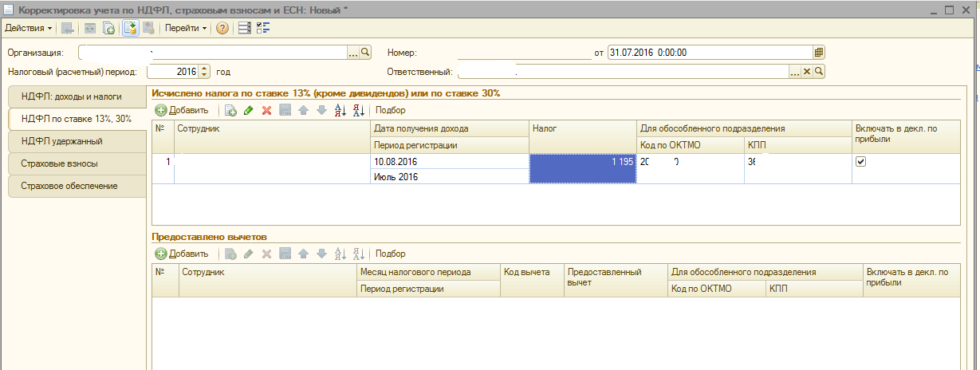Screen dimensions: 980x370
Task: Click the green pencil edit row icon
Action: [x=248, y=111]
